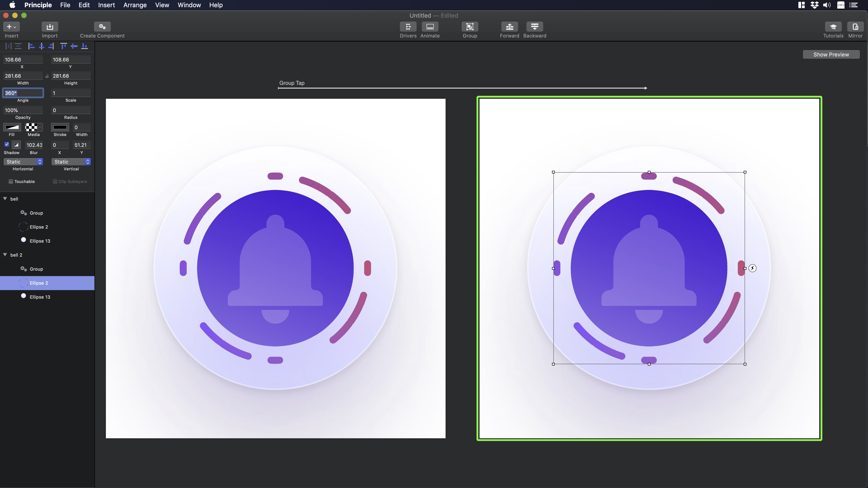868x488 pixels.
Task: Click the Create Component icon
Action: tap(102, 27)
